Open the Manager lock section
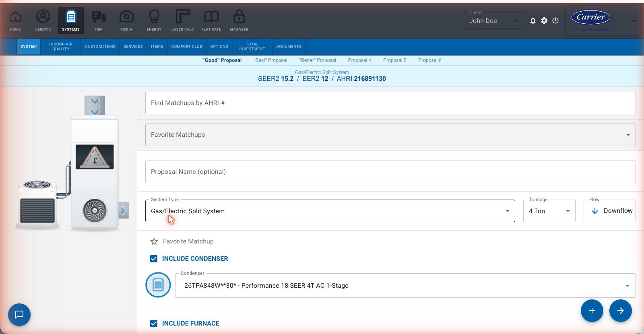This screenshot has height=334, width=644. (239, 21)
